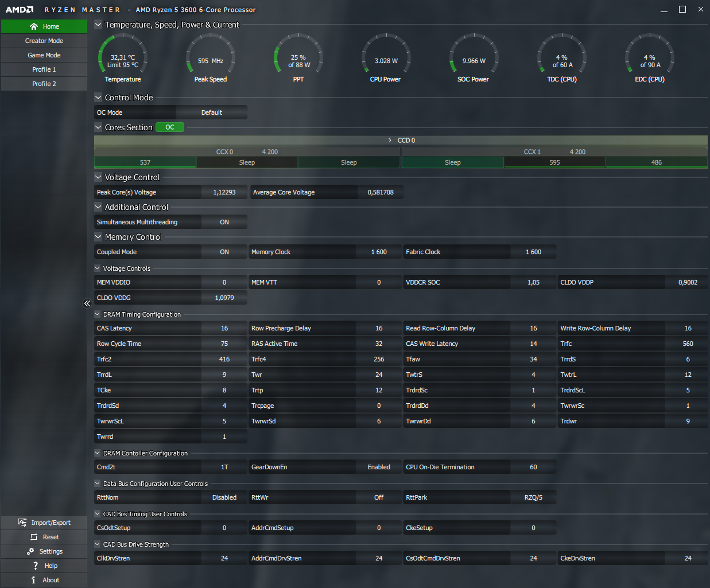
Task: Click the Cmd2t value 1T
Action: tap(224, 467)
